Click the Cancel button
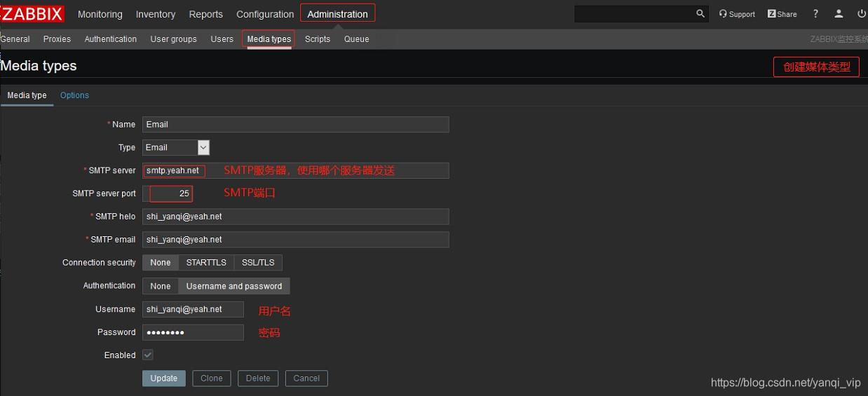Image resolution: width=868 pixels, height=396 pixels. tap(306, 378)
